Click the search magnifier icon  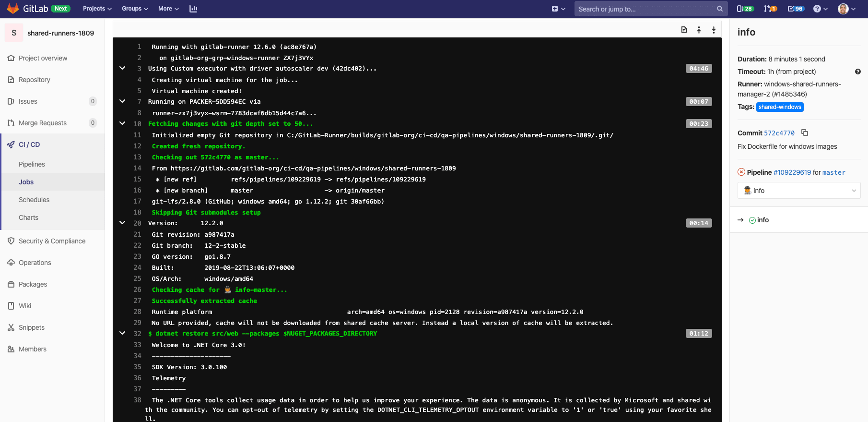point(719,9)
